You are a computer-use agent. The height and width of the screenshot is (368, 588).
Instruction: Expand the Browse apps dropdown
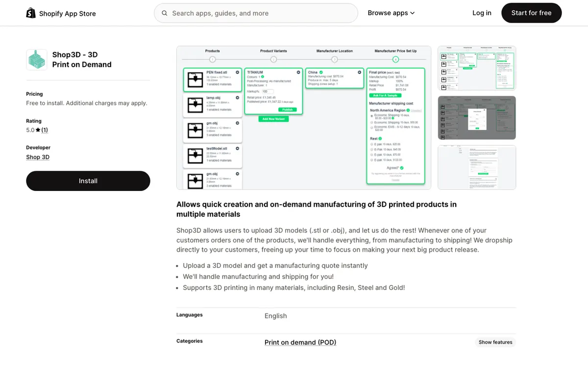391,13
